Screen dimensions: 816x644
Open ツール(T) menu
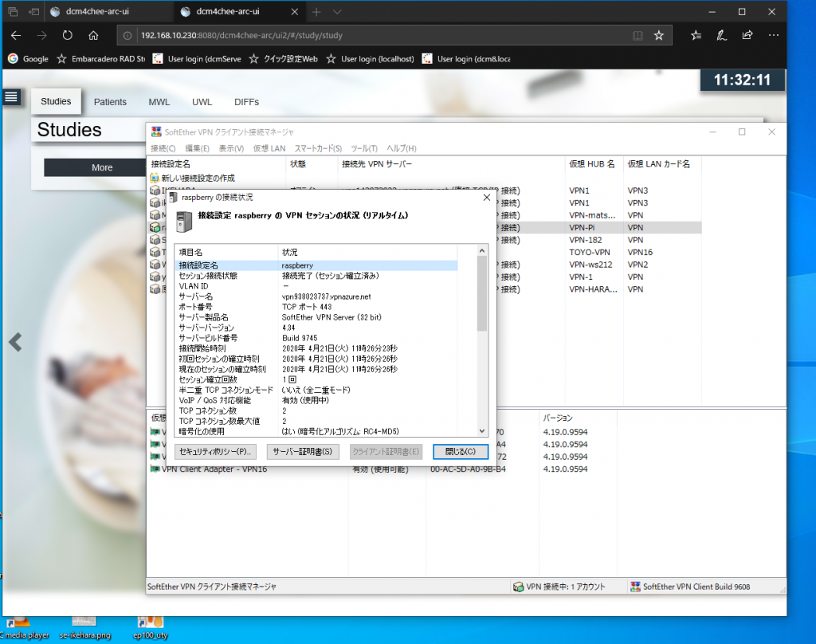pos(363,148)
